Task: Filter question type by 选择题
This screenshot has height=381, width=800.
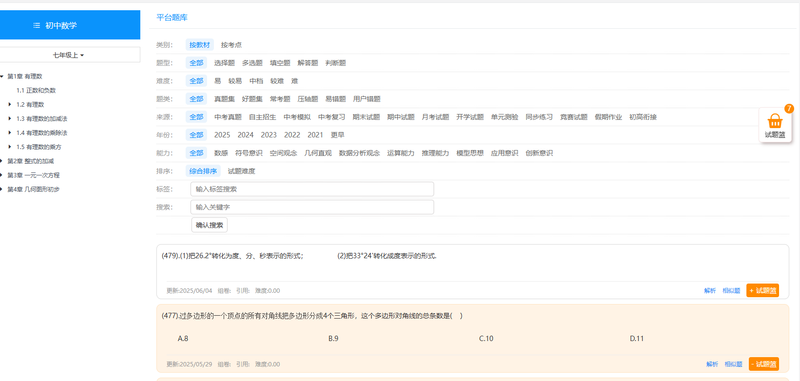Action: point(224,63)
